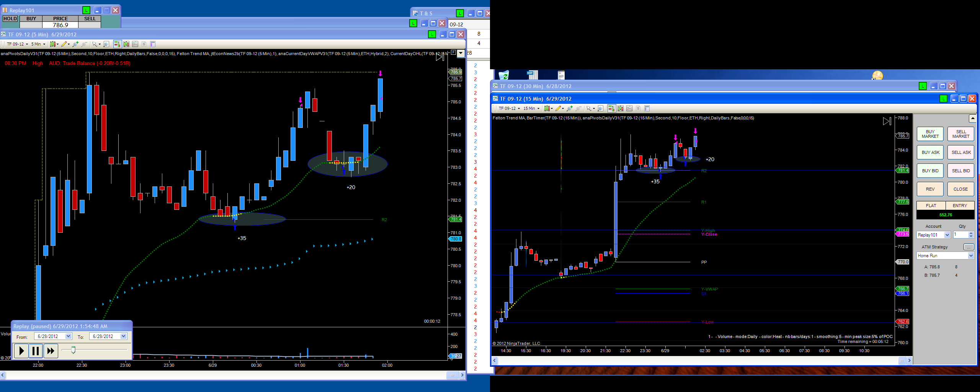This screenshot has width=980, height=392.
Task: Open data series icon in 15 Min chart
Action: click(621, 108)
